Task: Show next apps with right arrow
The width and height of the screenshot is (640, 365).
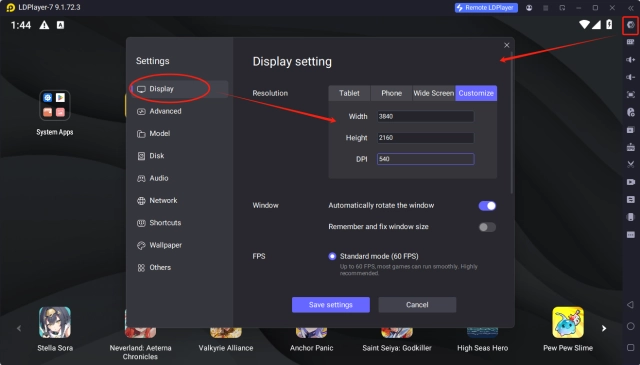Action: coord(604,328)
